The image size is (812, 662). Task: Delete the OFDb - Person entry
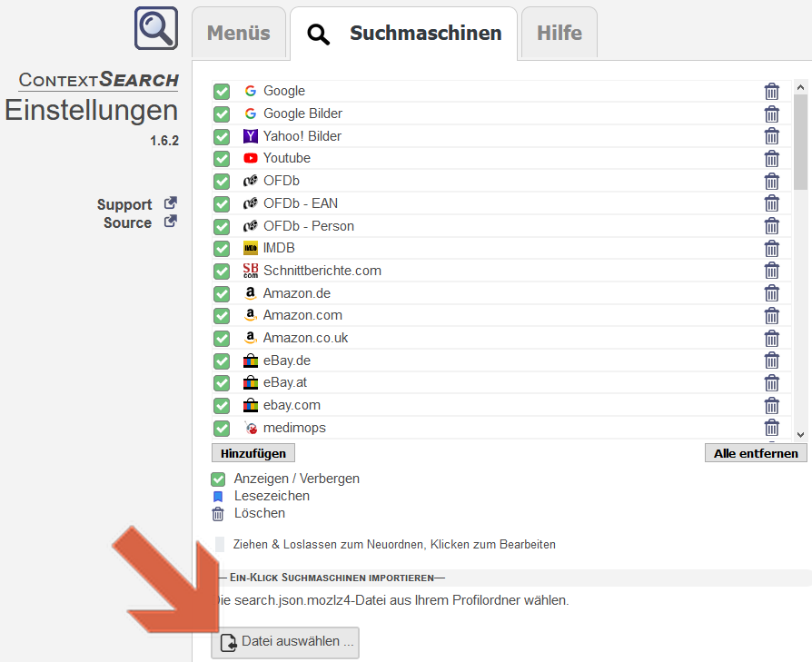click(x=772, y=226)
